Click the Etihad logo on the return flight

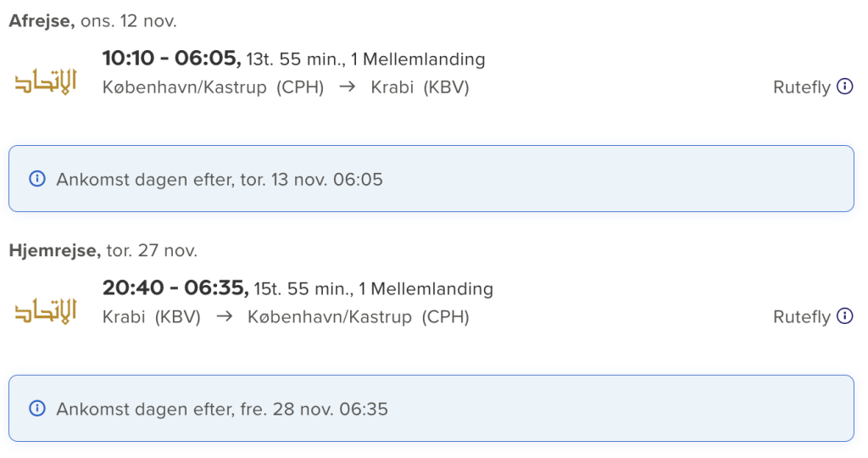click(x=46, y=311)
